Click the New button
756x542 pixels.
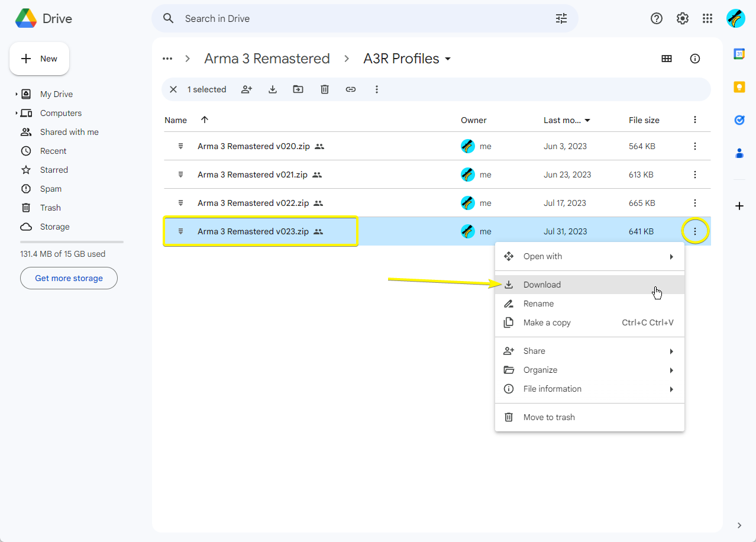tap(40, 59)
